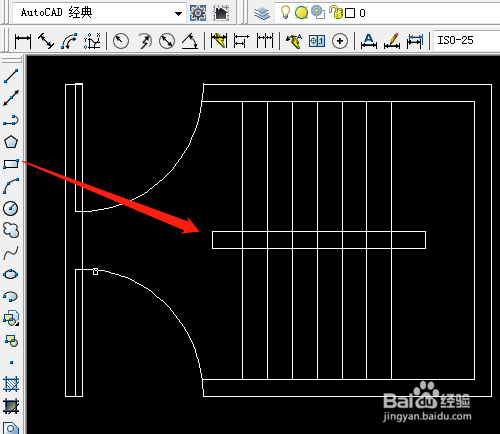Screen dimensions: 500x434
Task: Click the Dimension Update icon
Action: [x=415, y=41]
